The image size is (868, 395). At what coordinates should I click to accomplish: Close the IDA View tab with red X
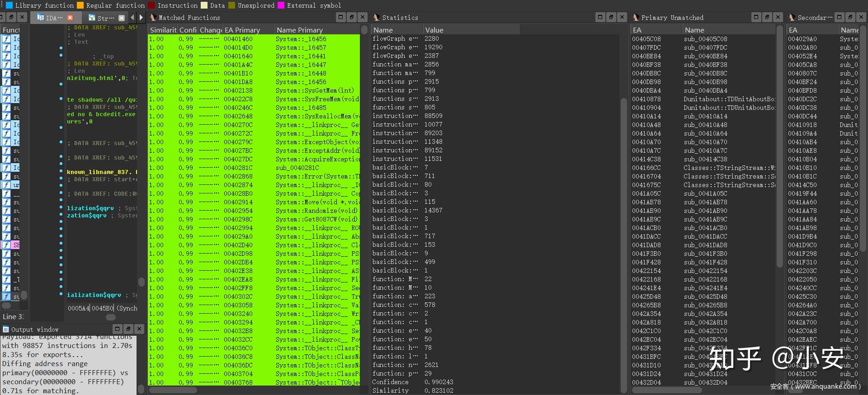click(70, 18)
